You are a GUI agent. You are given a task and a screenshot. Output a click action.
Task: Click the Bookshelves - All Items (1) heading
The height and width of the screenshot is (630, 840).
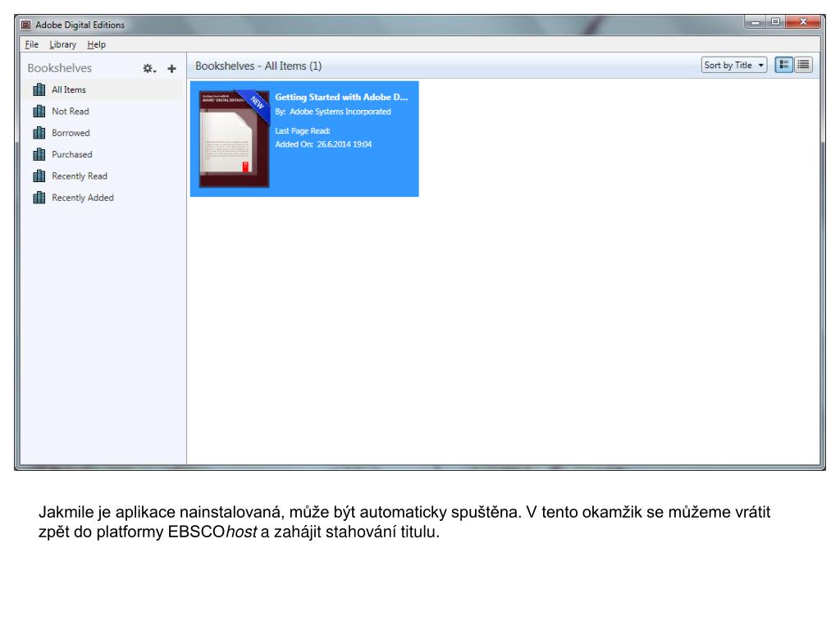pyautogui.click(x=258, y=66)
